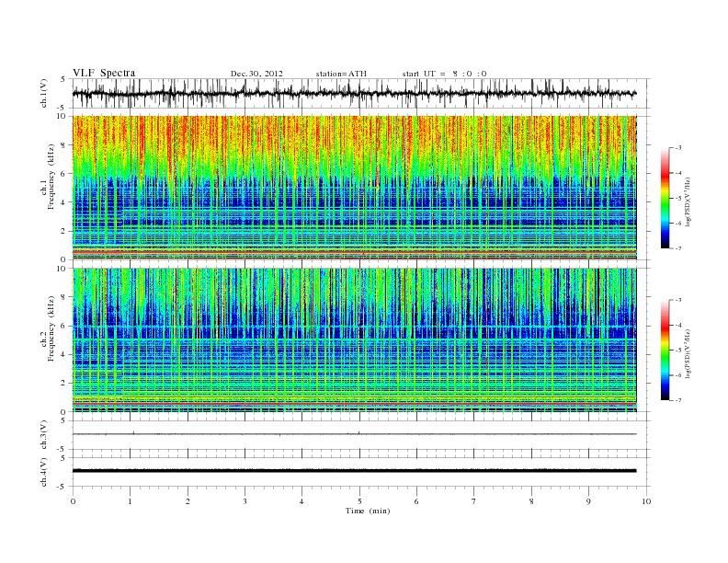
Task: Click the "5" voltage tick of ch.1(V) axis
Action: pyautogui.click(x=63, y=79)
